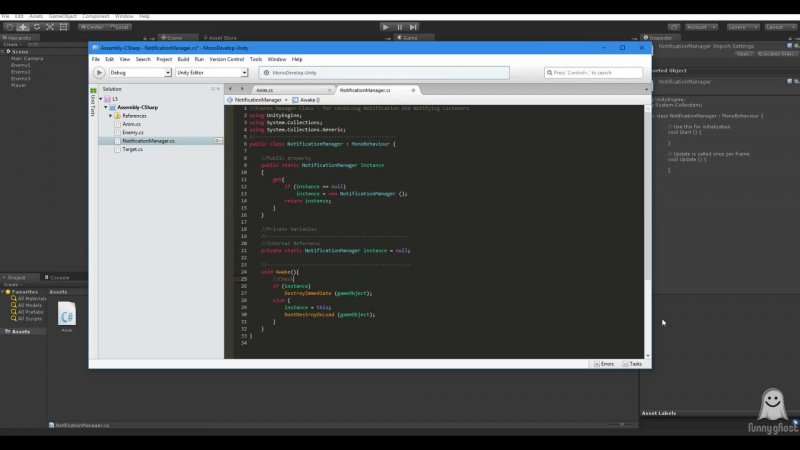Viewport: 800px width, 450px height.
Task: Expand the References folder
Action: tap(111, 116)
